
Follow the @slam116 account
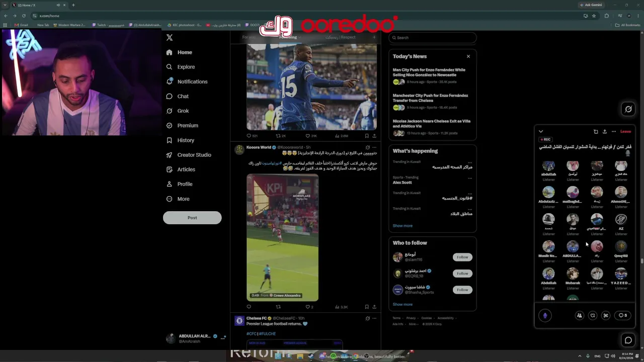[462, 257]
